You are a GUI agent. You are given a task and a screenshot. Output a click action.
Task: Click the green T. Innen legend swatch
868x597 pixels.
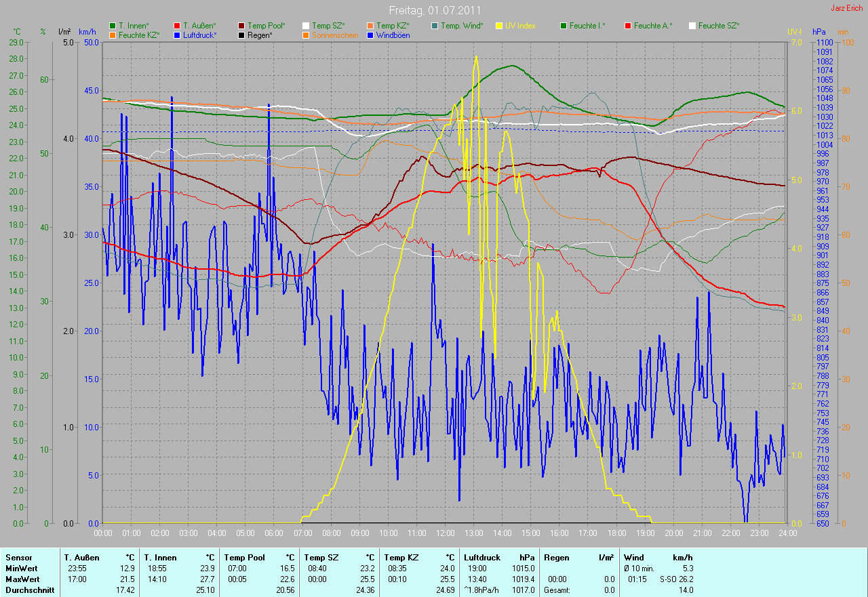coord(113,26)
